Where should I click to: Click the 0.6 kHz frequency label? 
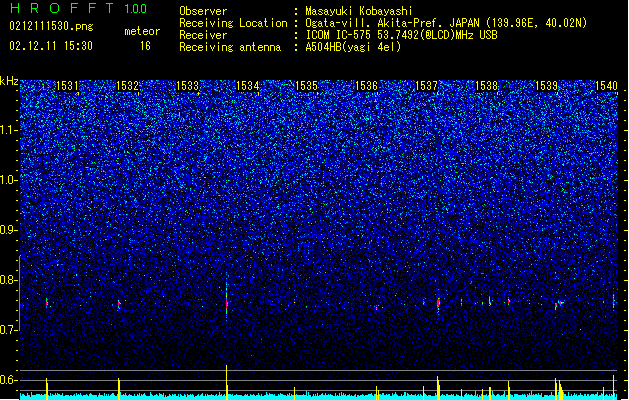(x=9, y=380)
